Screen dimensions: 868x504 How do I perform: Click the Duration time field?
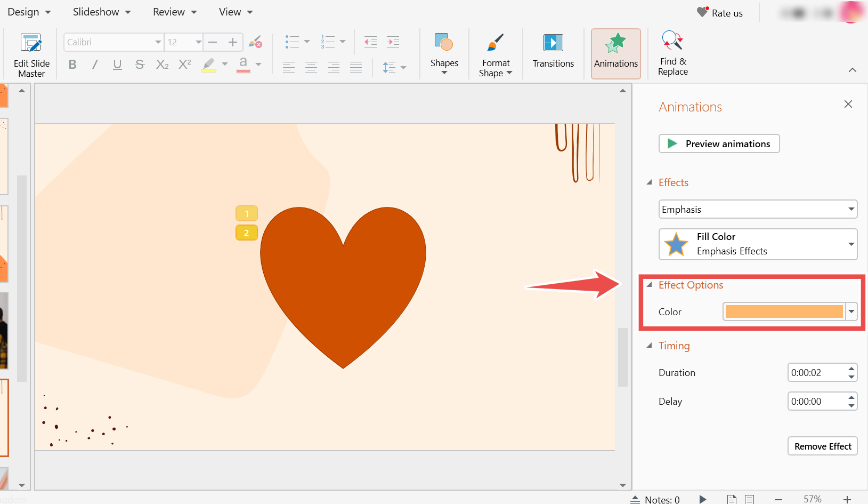click(x=815, y=372)
